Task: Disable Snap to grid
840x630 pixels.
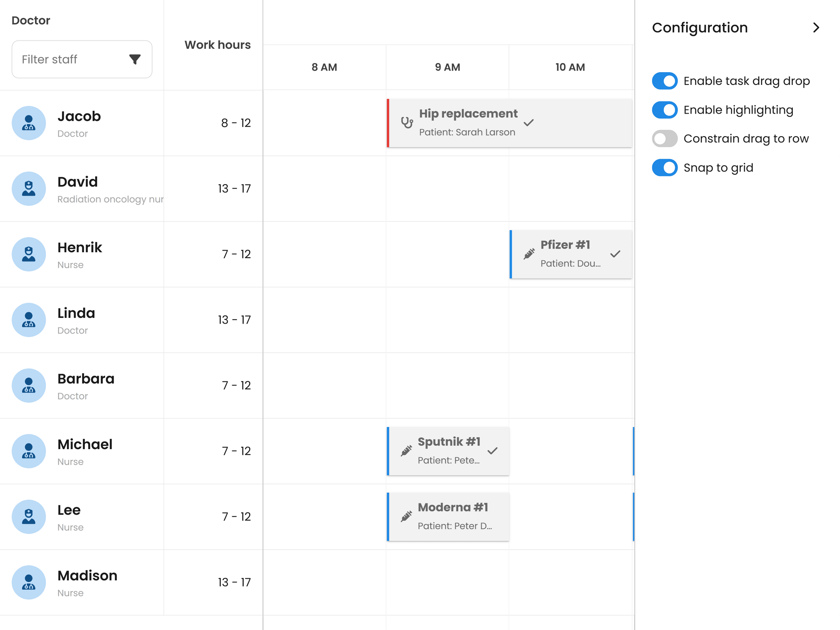Action: [664, 167]
